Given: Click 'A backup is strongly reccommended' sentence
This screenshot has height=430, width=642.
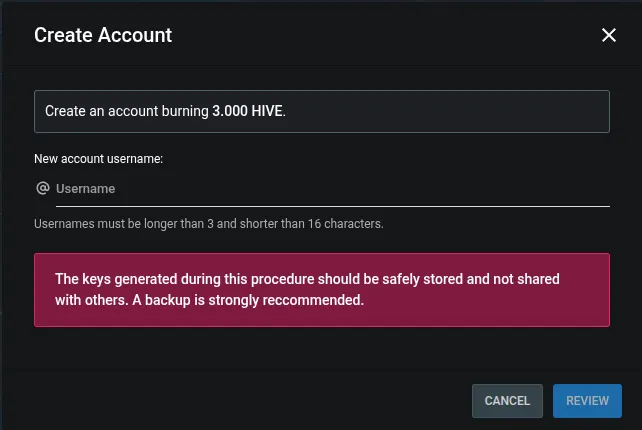Looking at the screenshot, I should [x=248, y=300].
